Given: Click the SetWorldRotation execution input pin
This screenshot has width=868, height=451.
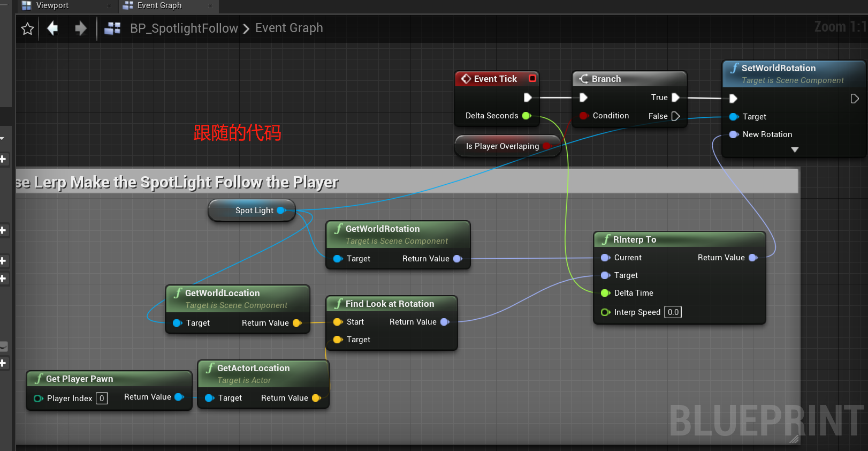Looking at the screenshot, I should click(x=733, y=99).
